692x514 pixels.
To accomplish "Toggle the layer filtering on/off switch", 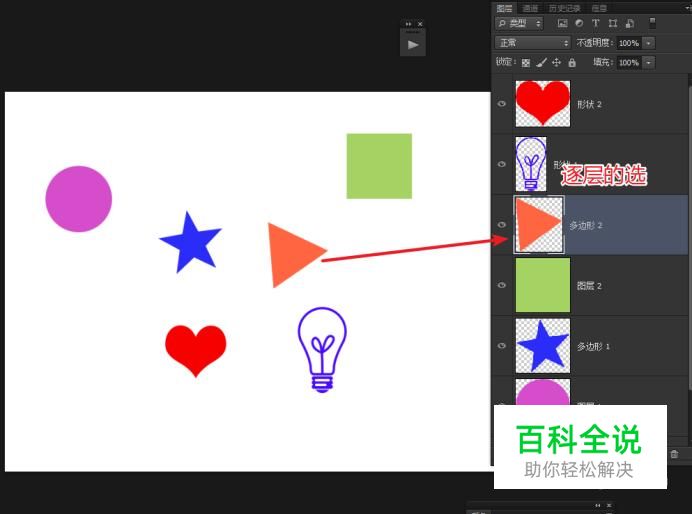I will [x=652, y=23].
